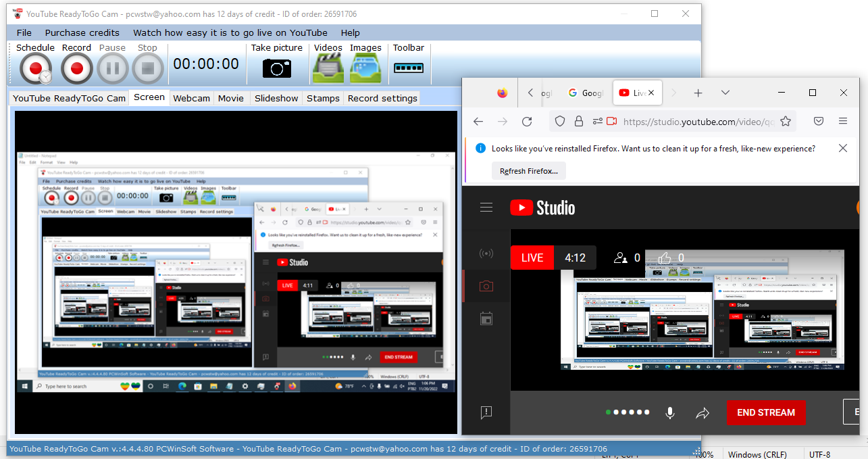Click the Stop recording icon
Viewport: 868px width, 459px height.
point(147,68)
